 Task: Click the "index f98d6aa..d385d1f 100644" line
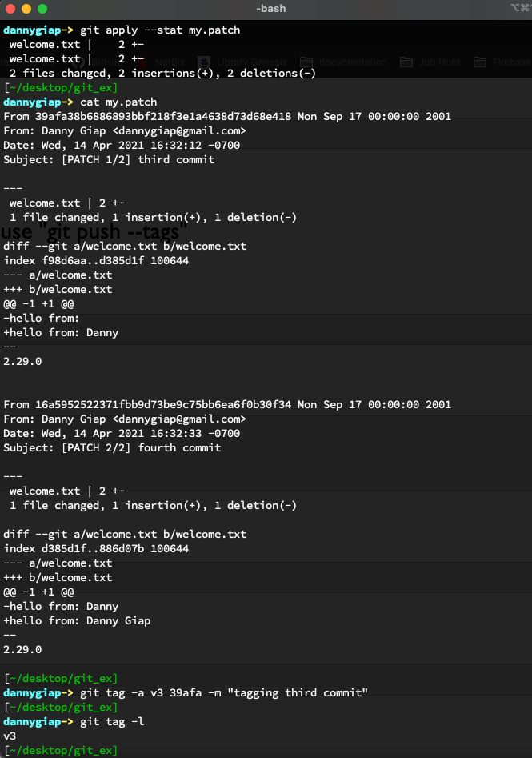pyautogui.click(x=96, y=261)
